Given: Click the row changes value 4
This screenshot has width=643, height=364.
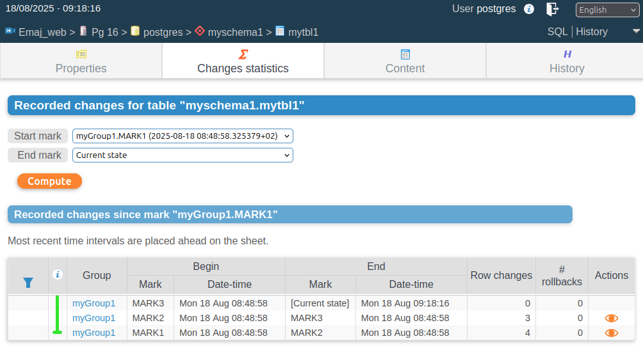Looking at the screenshot, I should tap(527, 333).
